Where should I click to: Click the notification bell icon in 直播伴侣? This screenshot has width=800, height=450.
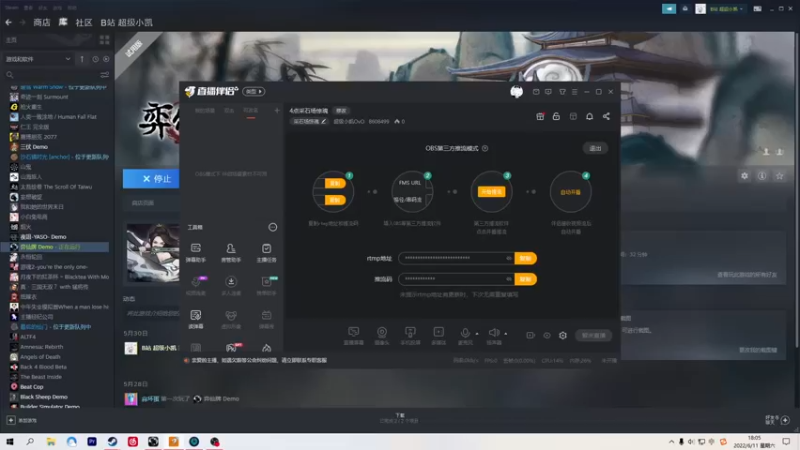(589, 116)
